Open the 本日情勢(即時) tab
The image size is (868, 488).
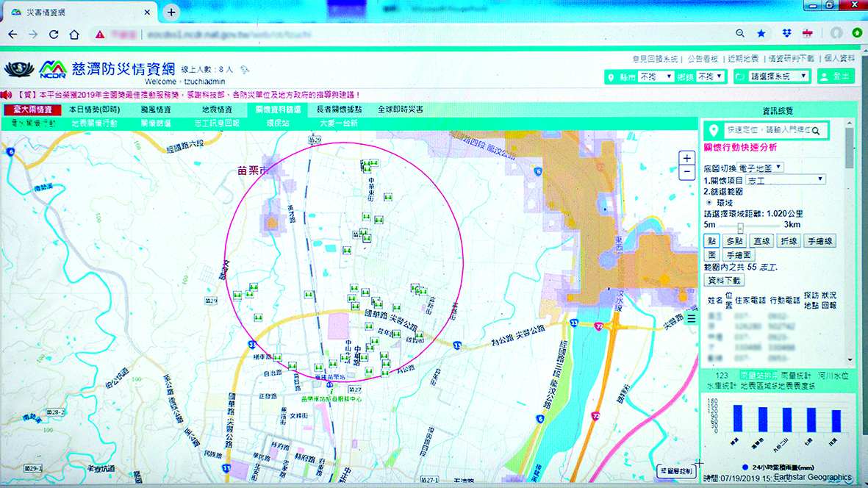(95, 110)
